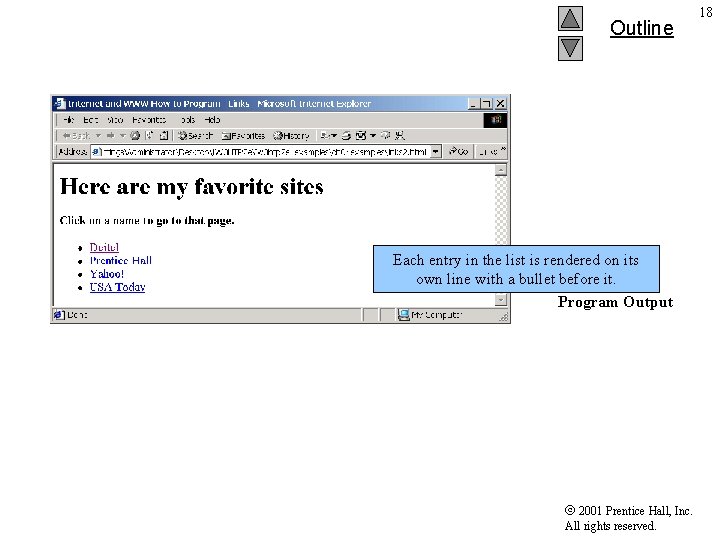Open the Help menu
This screenshot has height=540, width=720.
(212, 120)
